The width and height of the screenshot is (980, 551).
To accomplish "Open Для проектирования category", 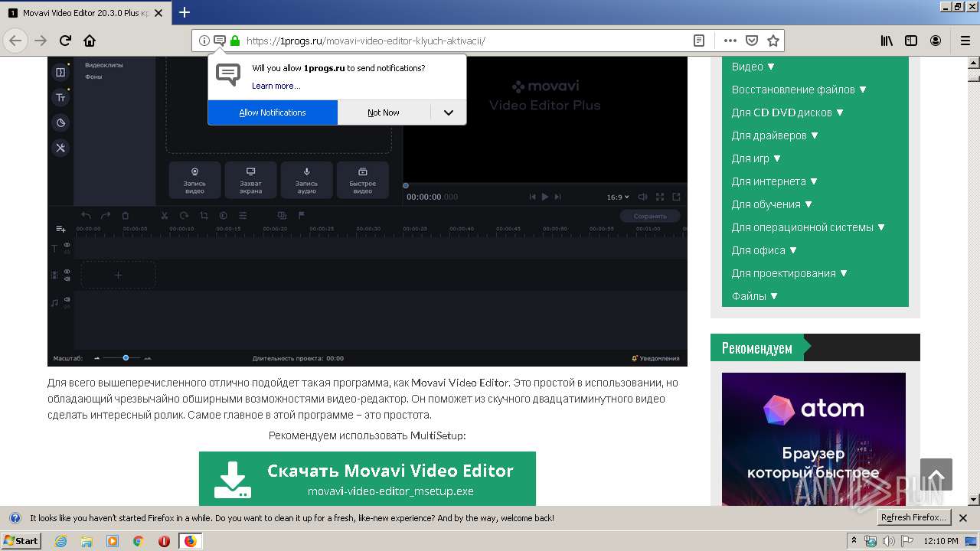I will 789,273.
